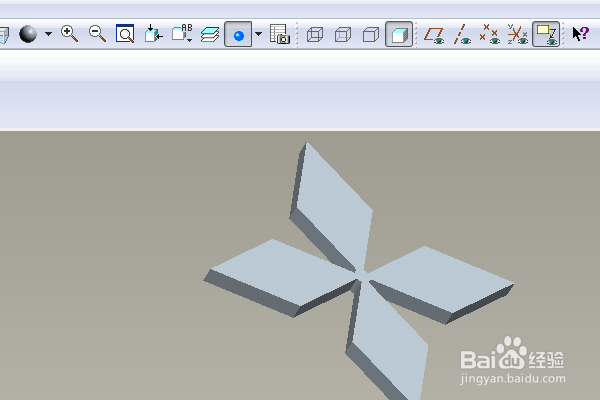600x400 pixels.
Task: Switch display to Wireframe cube
Action: tap(315, 34)
